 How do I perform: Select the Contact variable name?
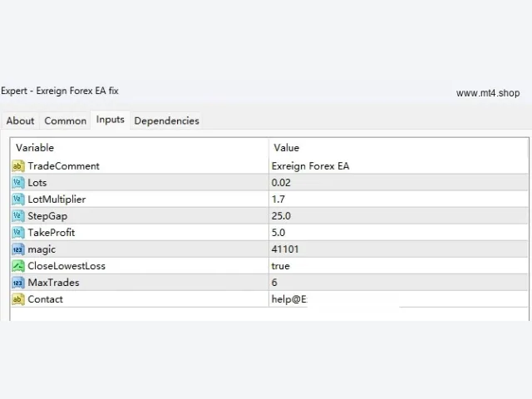pos(46,299)
